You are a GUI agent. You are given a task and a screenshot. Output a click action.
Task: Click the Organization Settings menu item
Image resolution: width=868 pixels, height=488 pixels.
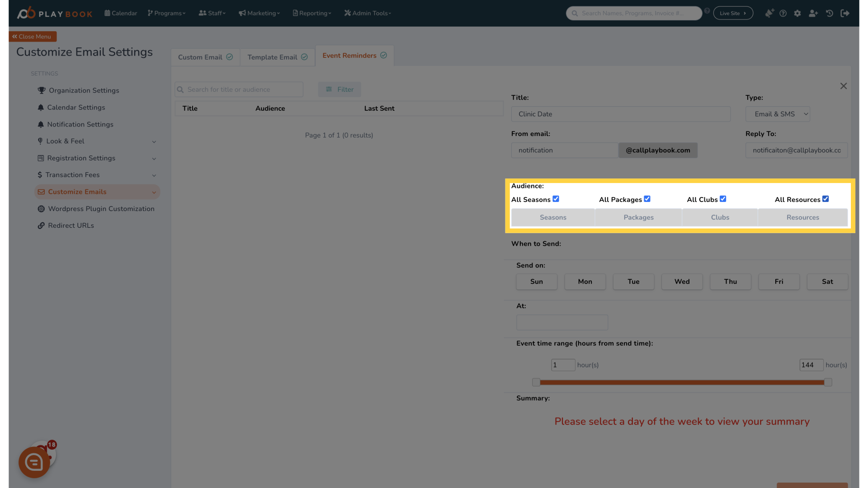(84, 90)
